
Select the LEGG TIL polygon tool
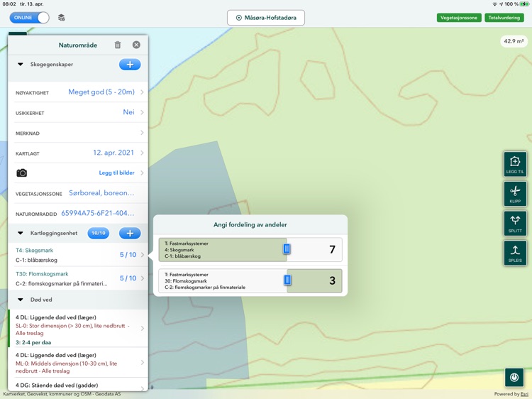[x=515, y=164]
